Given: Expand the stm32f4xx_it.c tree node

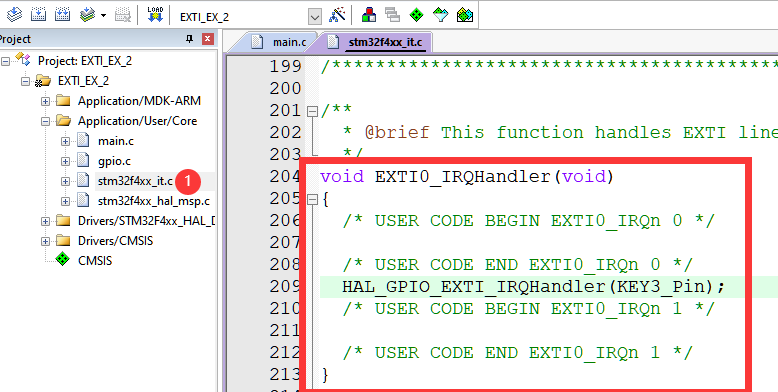Looking at the screenshot, I should coord(65,182).
